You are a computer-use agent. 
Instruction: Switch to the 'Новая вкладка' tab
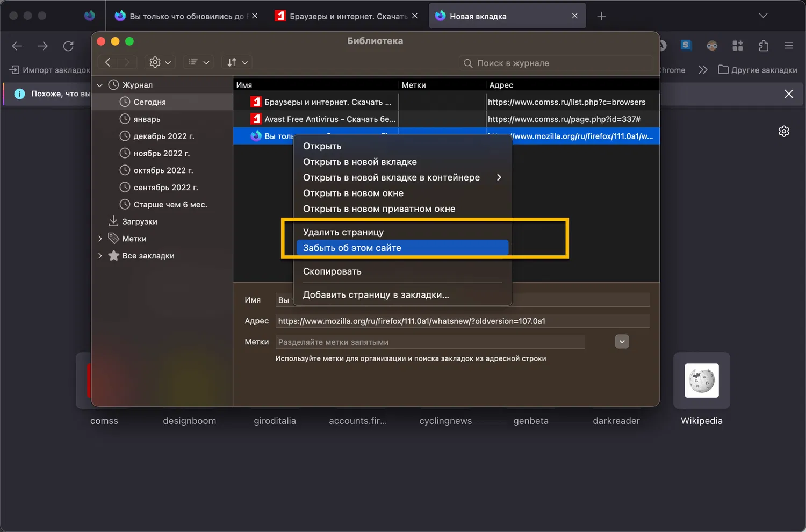point(507,16)
